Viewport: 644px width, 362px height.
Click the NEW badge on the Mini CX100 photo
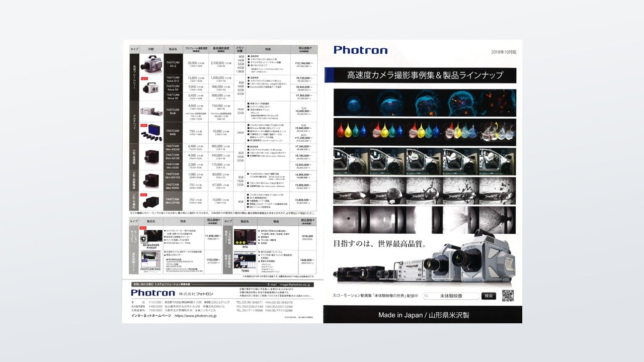[x=143, y=195]
